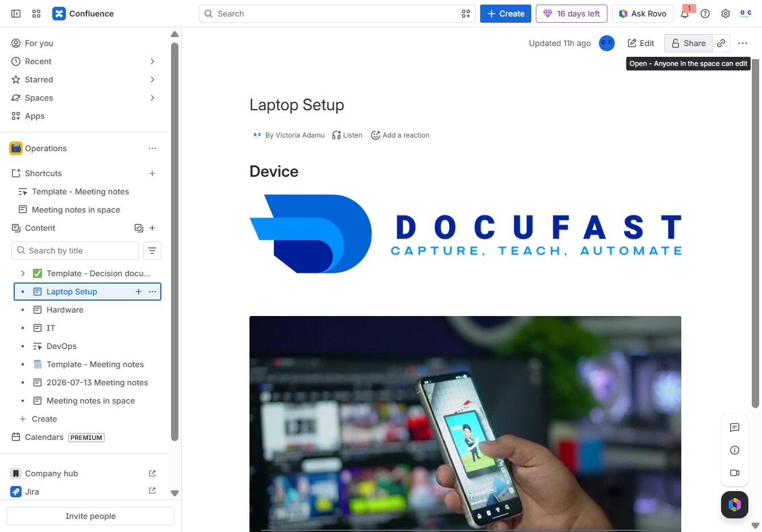Focus the Search by title field
762x532 pixels.
coord(75,251)
